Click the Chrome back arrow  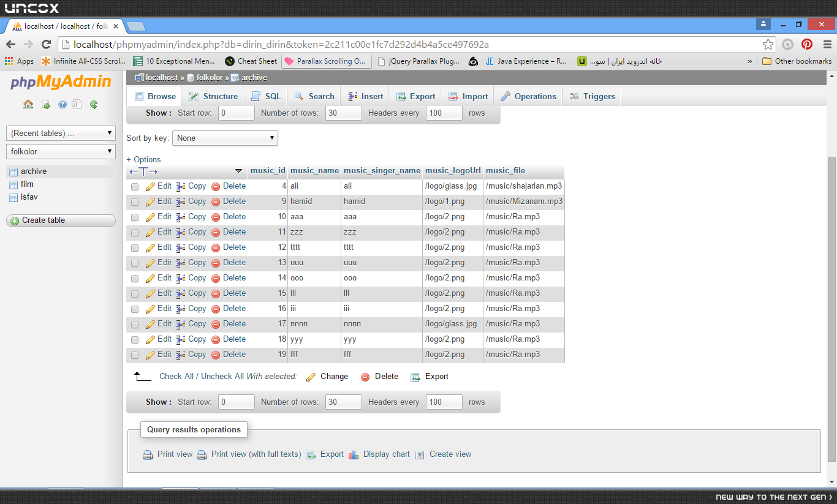click(10, 44)
